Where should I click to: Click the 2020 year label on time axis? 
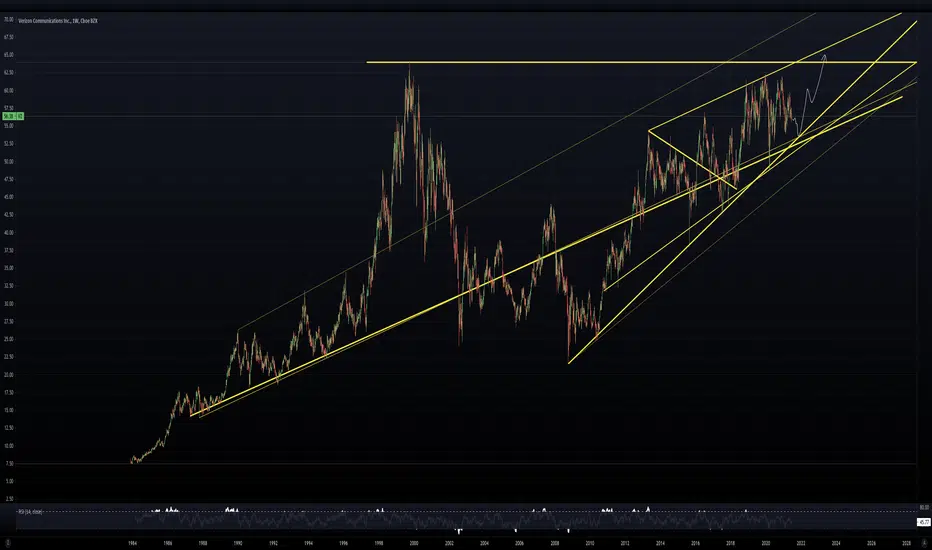(766, 543)
